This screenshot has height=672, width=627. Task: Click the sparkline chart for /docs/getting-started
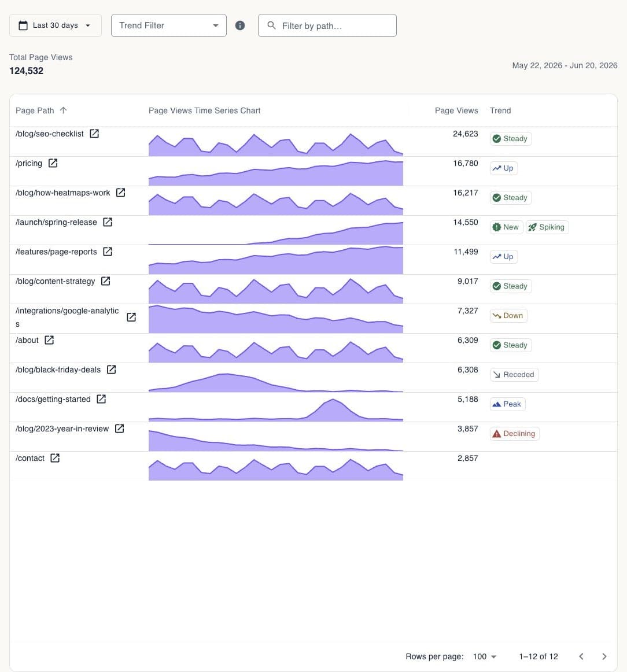click(275, 409)
